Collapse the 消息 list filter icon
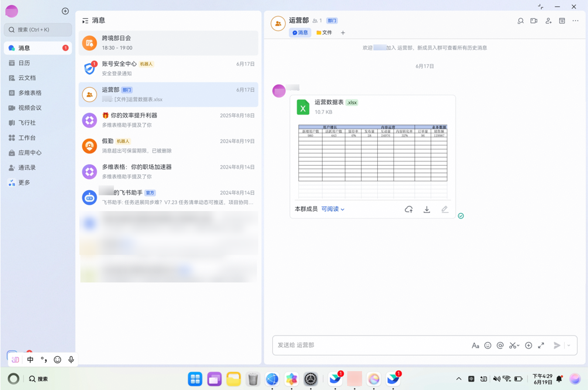The image size is (588, 390). (85, 21)
